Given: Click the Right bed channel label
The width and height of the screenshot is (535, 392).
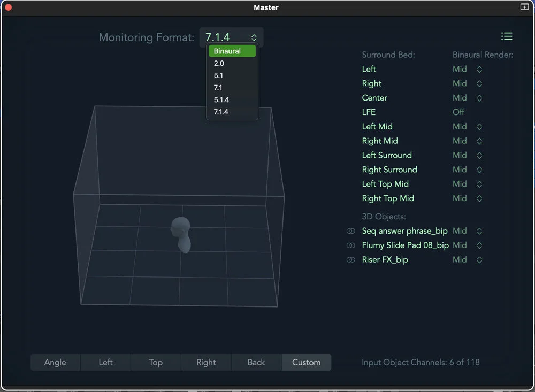Looking at the screenshot, I should point(372,83).
